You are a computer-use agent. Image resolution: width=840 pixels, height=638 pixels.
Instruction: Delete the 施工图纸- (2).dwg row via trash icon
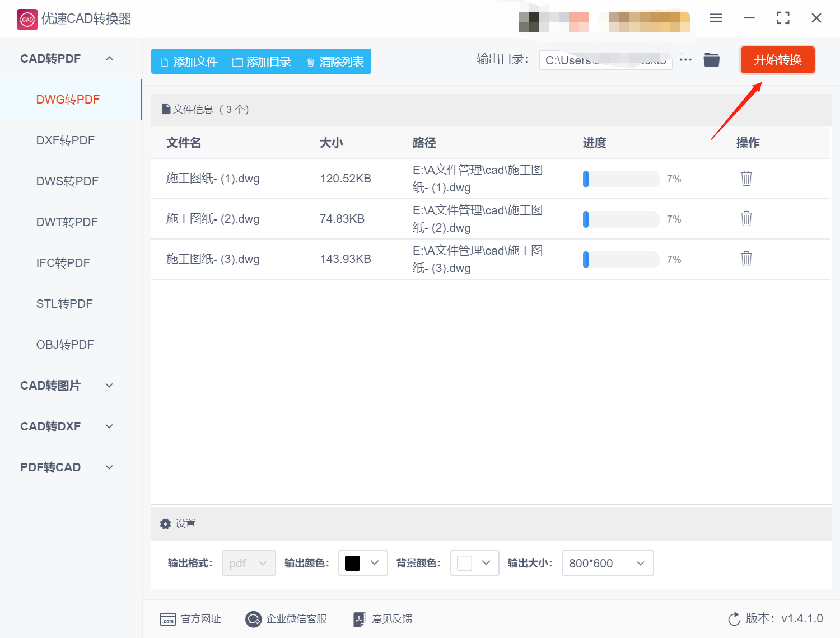[746, 218]
